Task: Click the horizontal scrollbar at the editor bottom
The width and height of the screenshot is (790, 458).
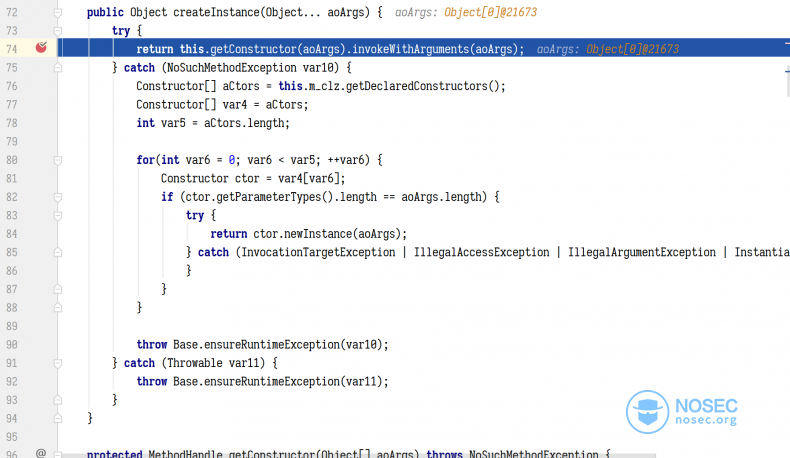Action: coord(359,455)
